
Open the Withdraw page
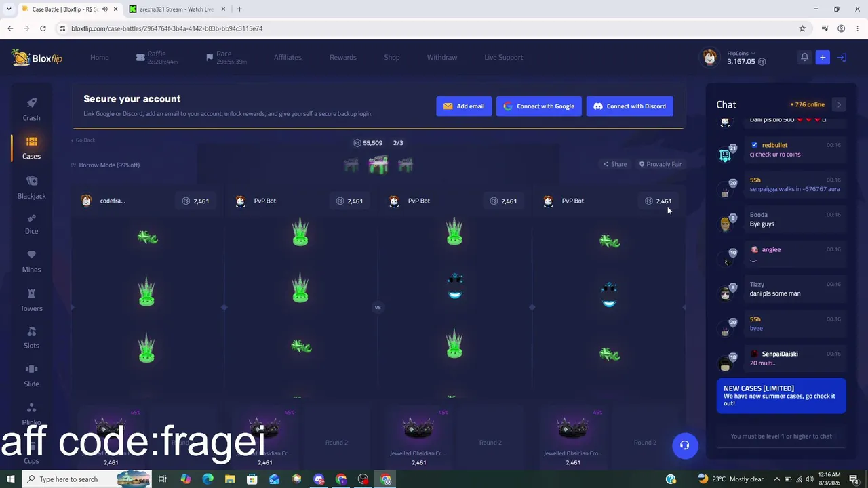coord(442,58)
